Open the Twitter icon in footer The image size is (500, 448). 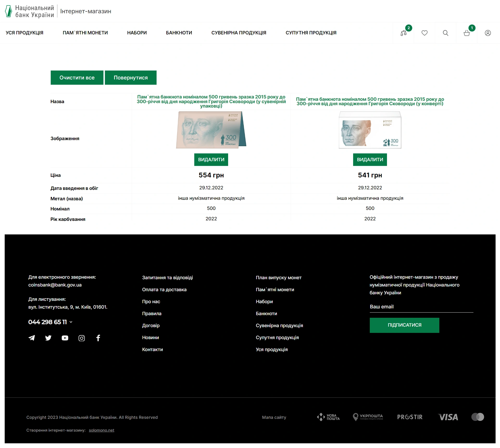48,338
